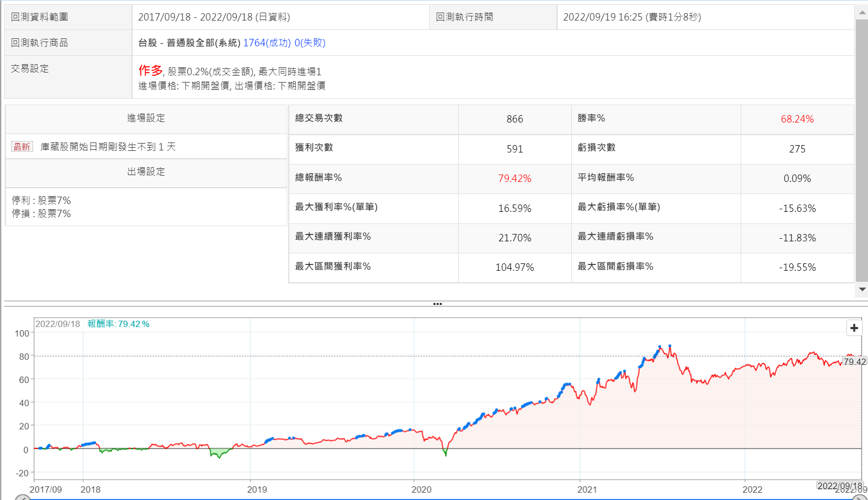Click the 2020 label on chart x-axis
This screenshot has width=868, height=500.
click(421, 489)
